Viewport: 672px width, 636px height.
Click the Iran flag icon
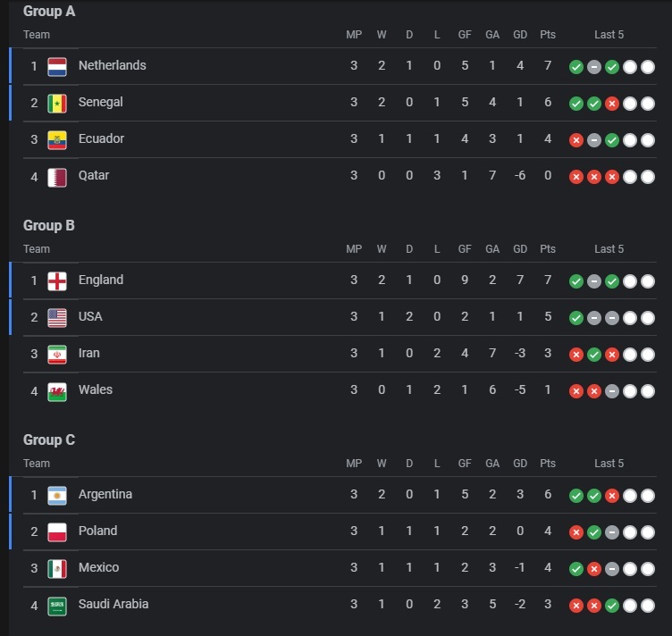coord(57,355)
